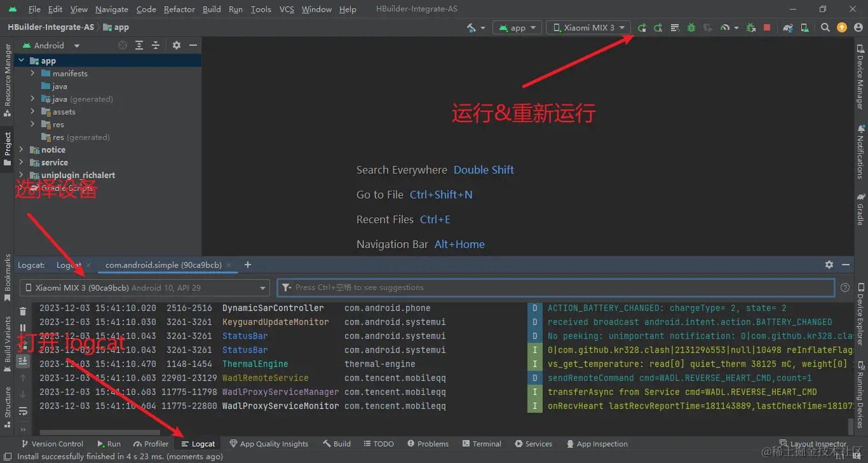Stop the running app with red square

(767, 27)
